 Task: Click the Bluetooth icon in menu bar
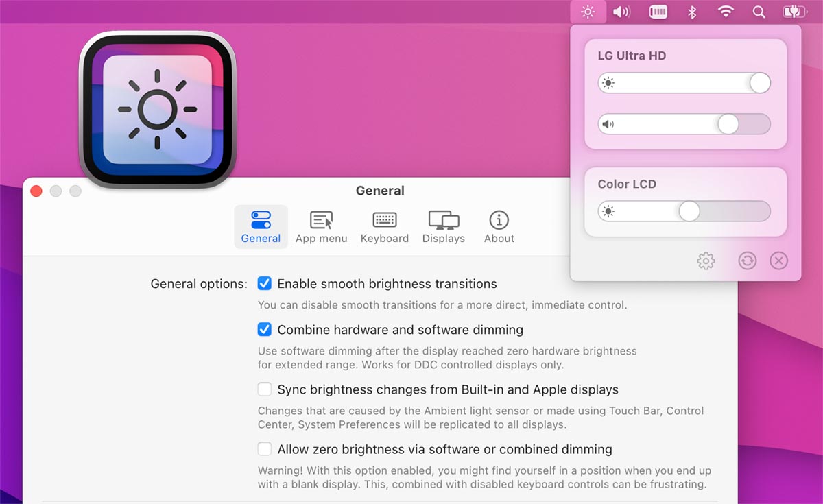tap(692, 12)
